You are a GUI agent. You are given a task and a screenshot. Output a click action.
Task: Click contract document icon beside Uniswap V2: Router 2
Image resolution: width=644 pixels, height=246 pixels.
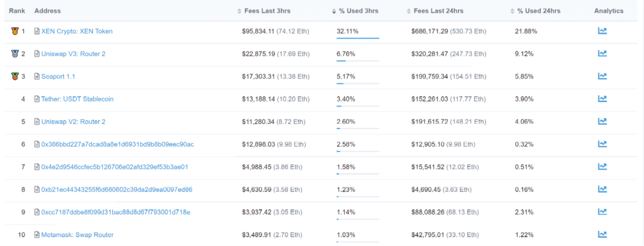[37, 121]
